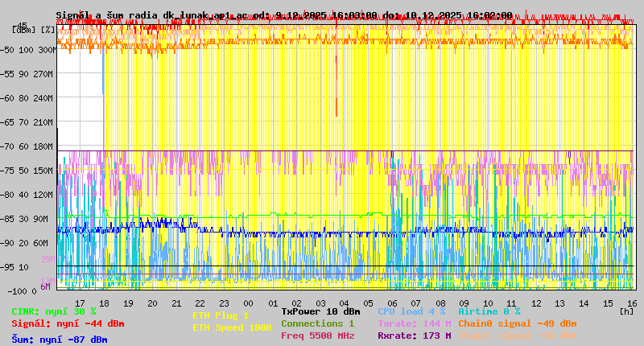Click the CPU load legend entry
The image size is (644, 346).
pos(413,311)
